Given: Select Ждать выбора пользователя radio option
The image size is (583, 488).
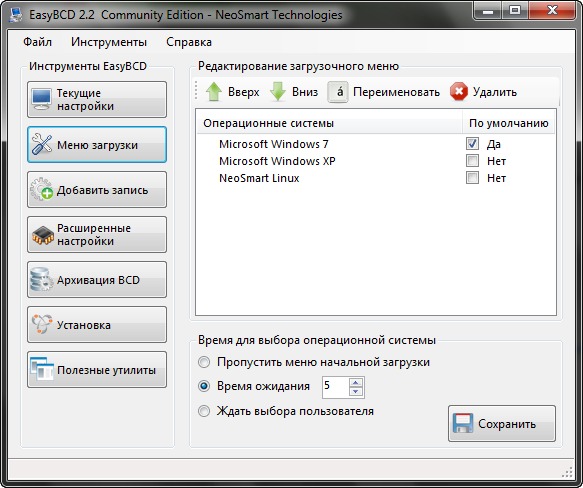Looking at the screenshot, I should [204, 411].
